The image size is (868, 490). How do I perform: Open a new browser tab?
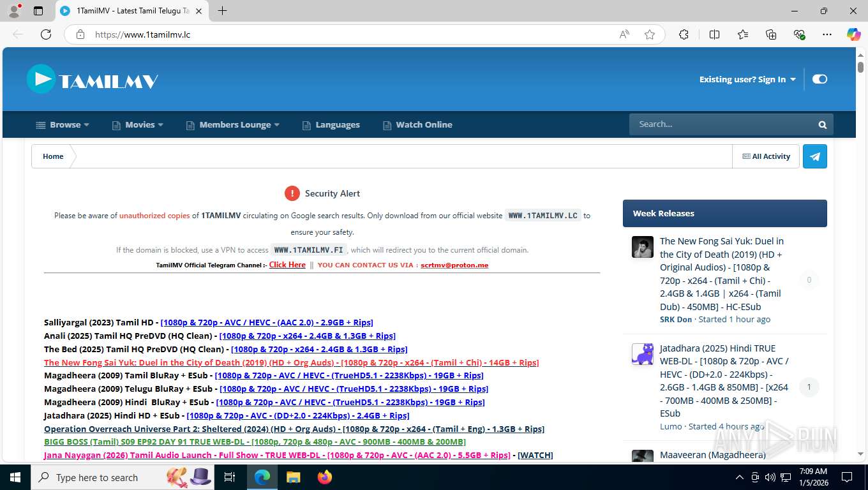[x=222, y=11]
